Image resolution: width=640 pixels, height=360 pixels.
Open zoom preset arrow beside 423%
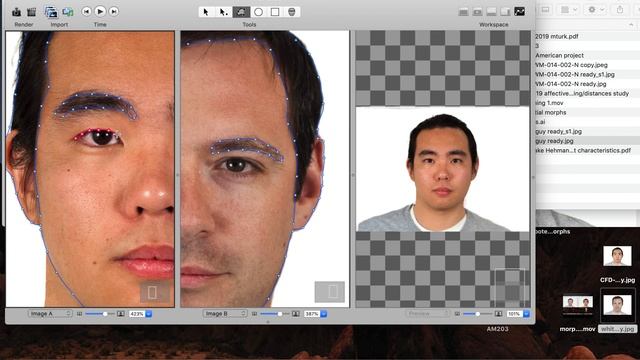[149, 314]
